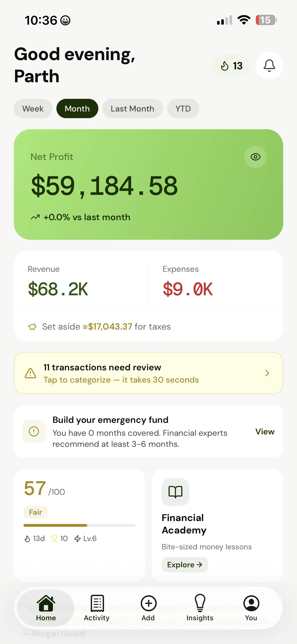Image resolution: width=297 pixels, height=644 pixels.
Task: Select the Month period filter
Action: [77, 108]
